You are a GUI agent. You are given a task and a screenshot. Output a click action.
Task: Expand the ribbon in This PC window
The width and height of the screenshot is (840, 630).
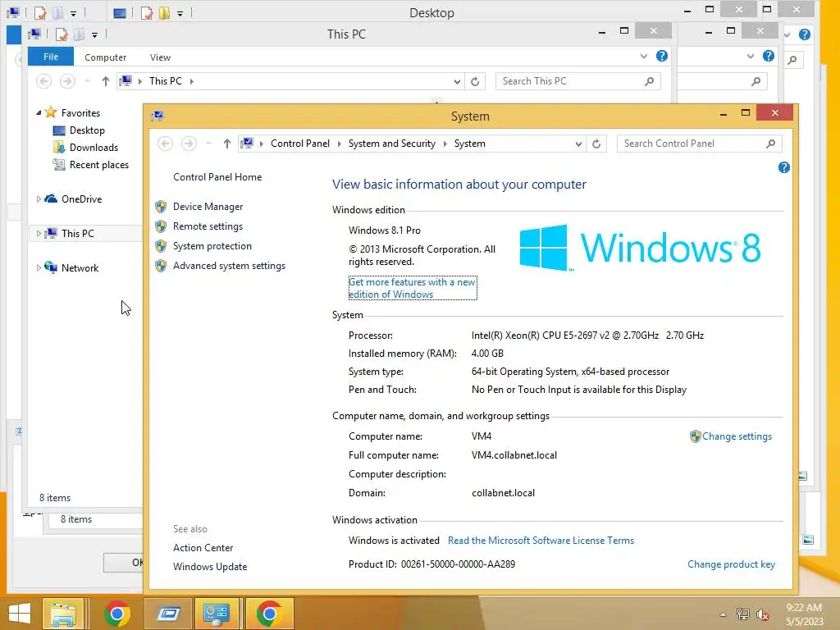tap(643, 57)
